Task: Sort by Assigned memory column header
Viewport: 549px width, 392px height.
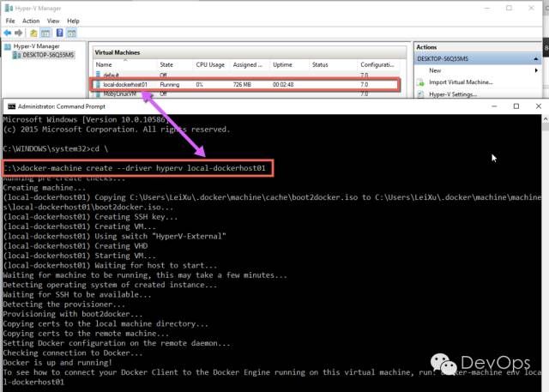Action: pyautogui.click(x=248, y=64)
